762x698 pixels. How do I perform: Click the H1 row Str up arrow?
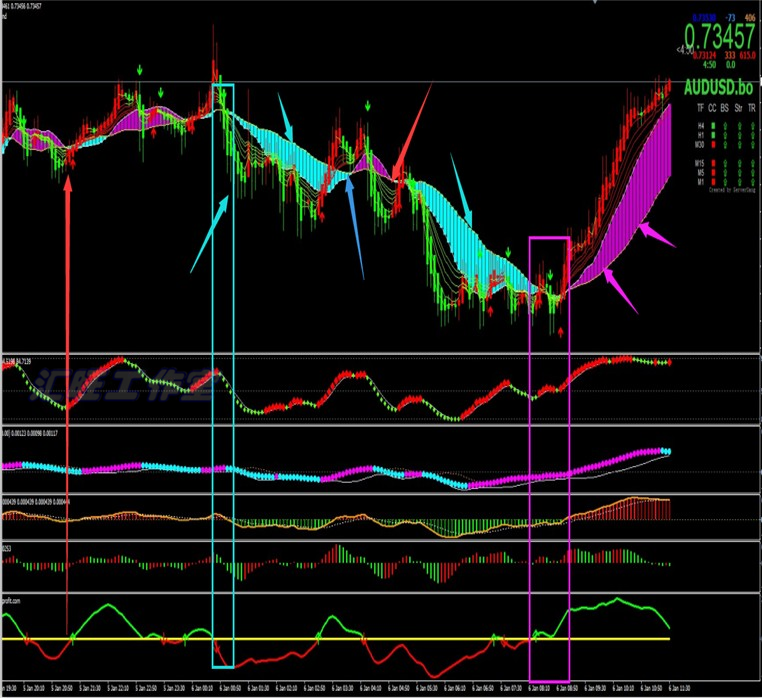point(740,135)
